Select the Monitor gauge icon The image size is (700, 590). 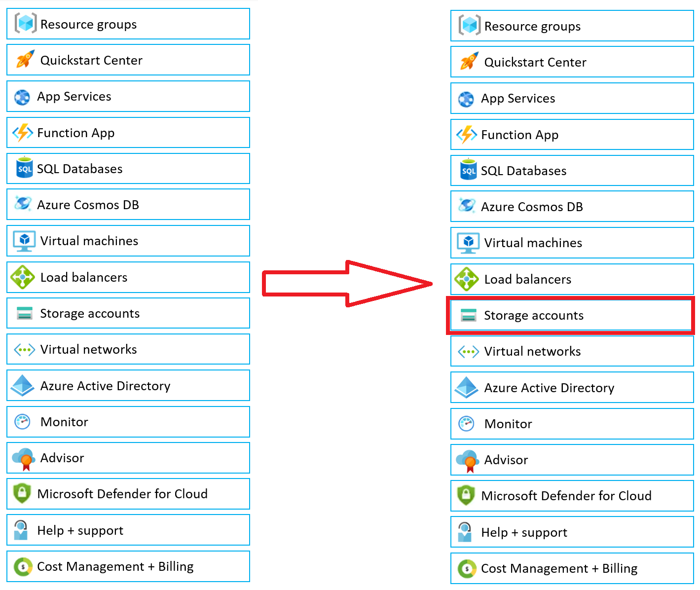[22, 422]
